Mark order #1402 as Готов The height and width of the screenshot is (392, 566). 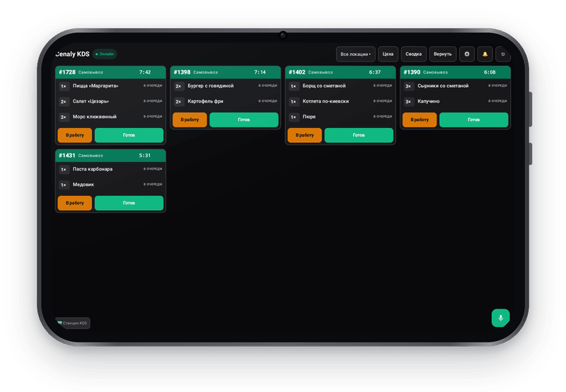359,135
